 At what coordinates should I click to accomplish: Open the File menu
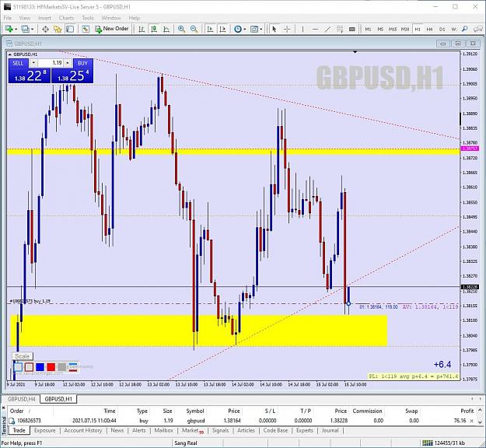pyautogui.click(x=8, y=18)
